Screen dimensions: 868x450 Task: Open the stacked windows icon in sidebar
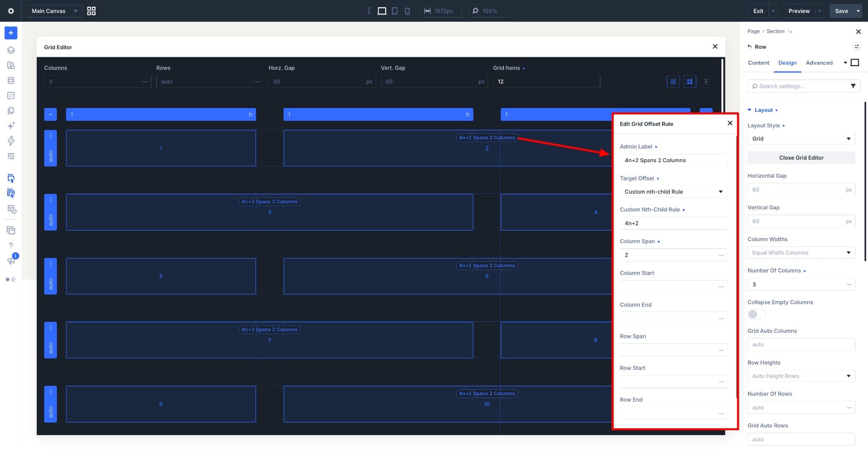tap(11, 230)
